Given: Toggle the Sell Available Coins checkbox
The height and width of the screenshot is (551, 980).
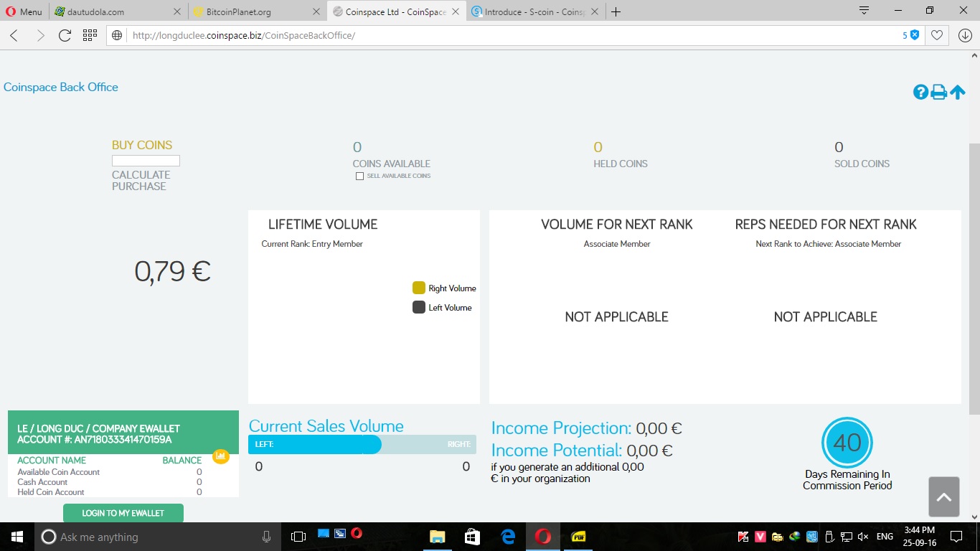Looking at the screenshot, I should click(x=360, y=176).
